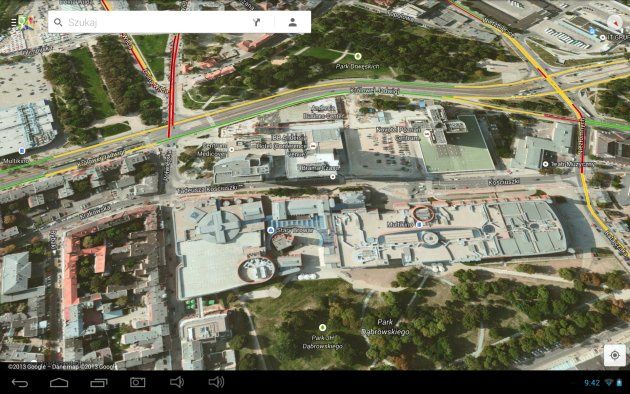Center map with the my-location button
This screenshot has height=394, width=630.
(x=614, y=355)
